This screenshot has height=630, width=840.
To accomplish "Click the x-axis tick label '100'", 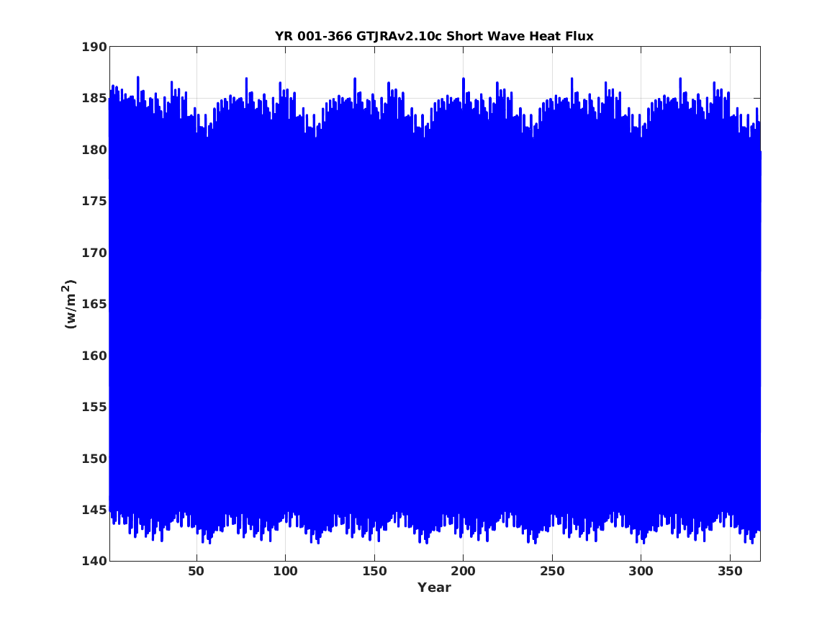I will tap(285, 571).
